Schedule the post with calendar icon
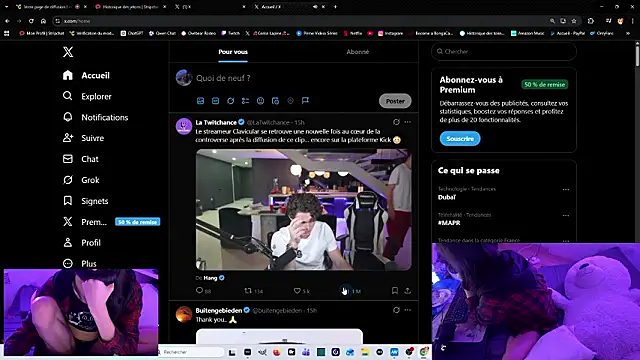 [x=276, y=101]
